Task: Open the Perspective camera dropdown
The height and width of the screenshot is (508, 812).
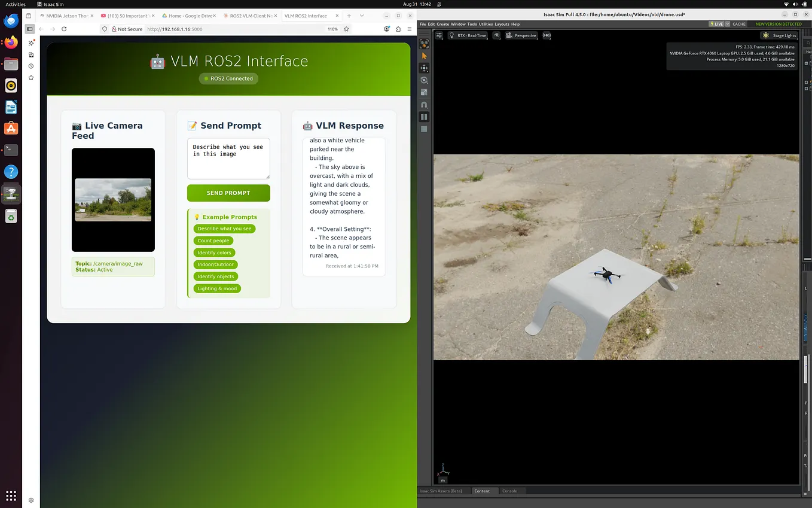Action: 521,35
